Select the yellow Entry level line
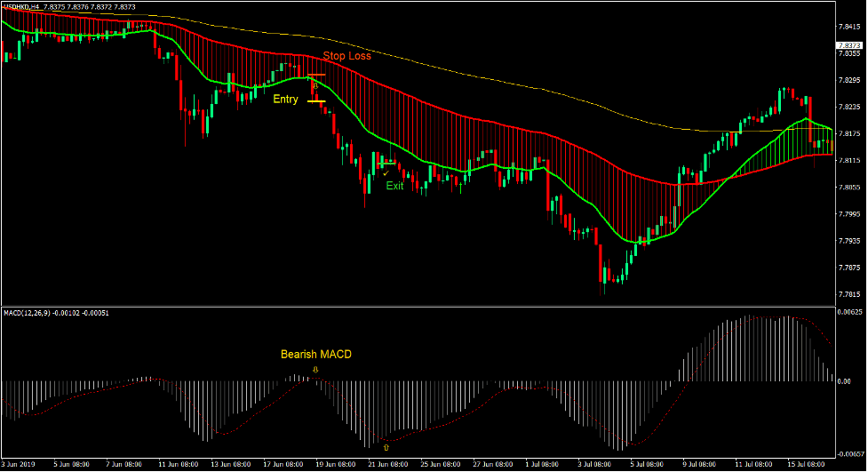 316,101
